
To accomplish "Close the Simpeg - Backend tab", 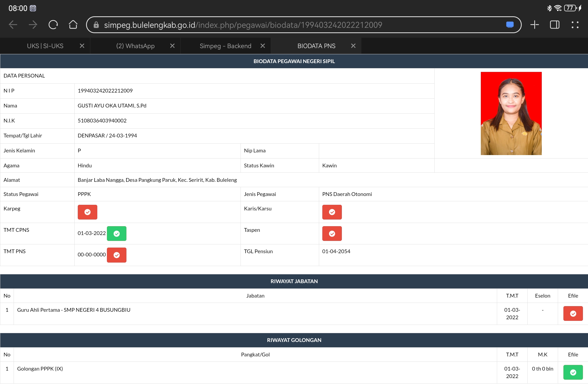I will click(x=263, y=46).
